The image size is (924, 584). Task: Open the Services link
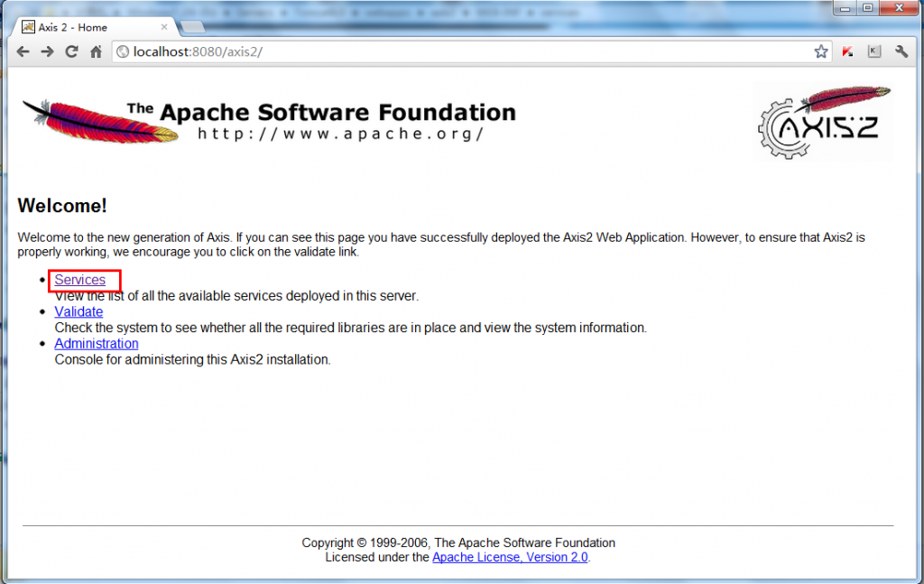80,280
